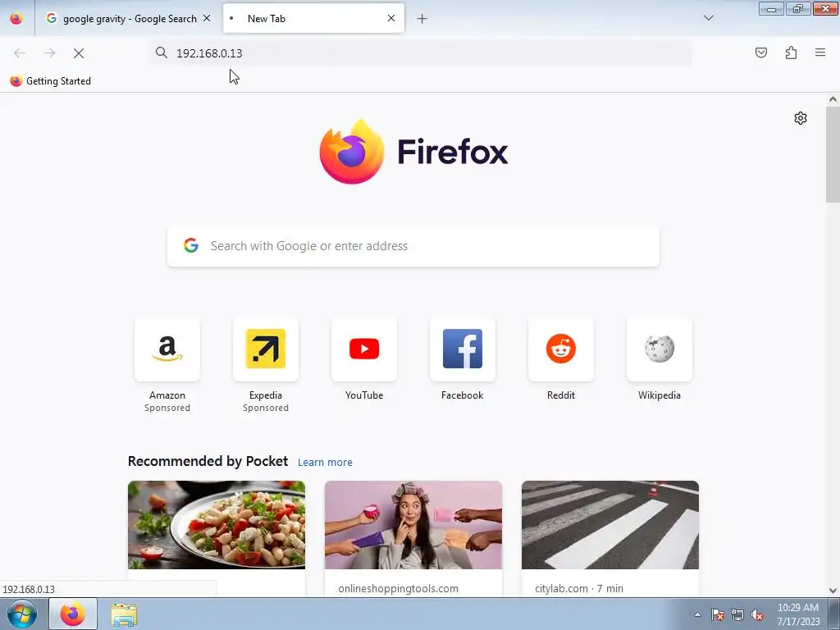Click the Firefox logo on the page

pyautogui.click(x=413, y=152)
